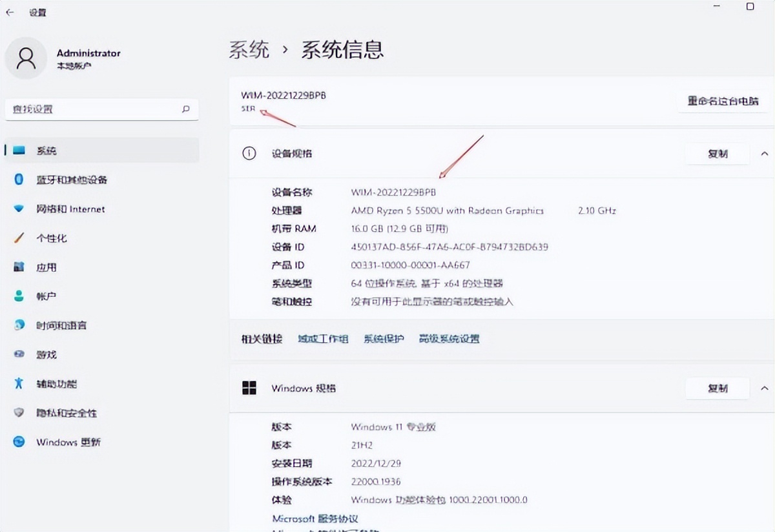Select 帐户 in the sidebar

[46, 296]
